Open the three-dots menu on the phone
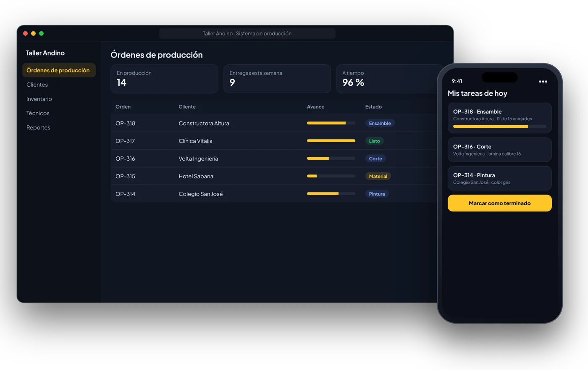Image resolution: width=588 pixels, height=370 pixels. click(543, 82)
